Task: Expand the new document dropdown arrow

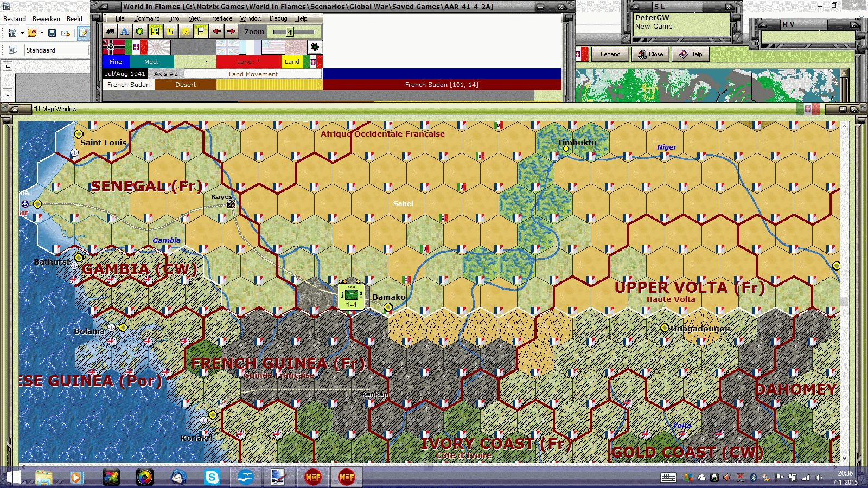Action: click(22, 33)
